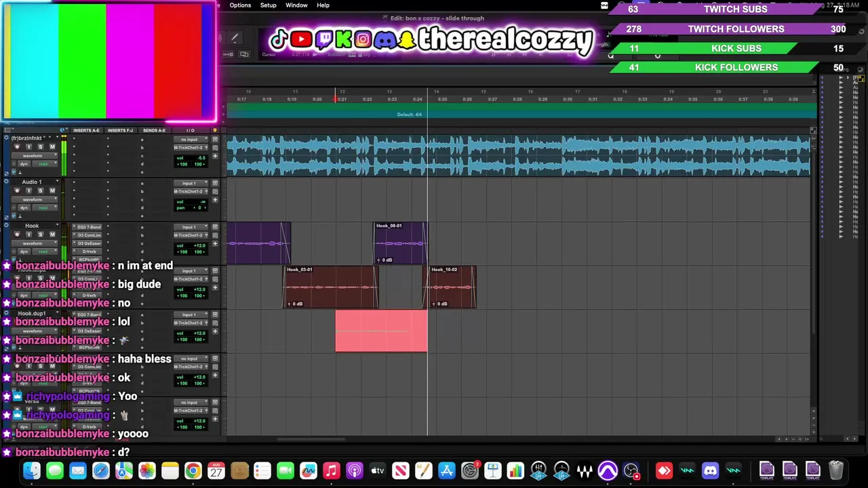This screenshot has height=488, width=868.
Task: Select the Hook_08-01 clip
Action: point(400,243)
